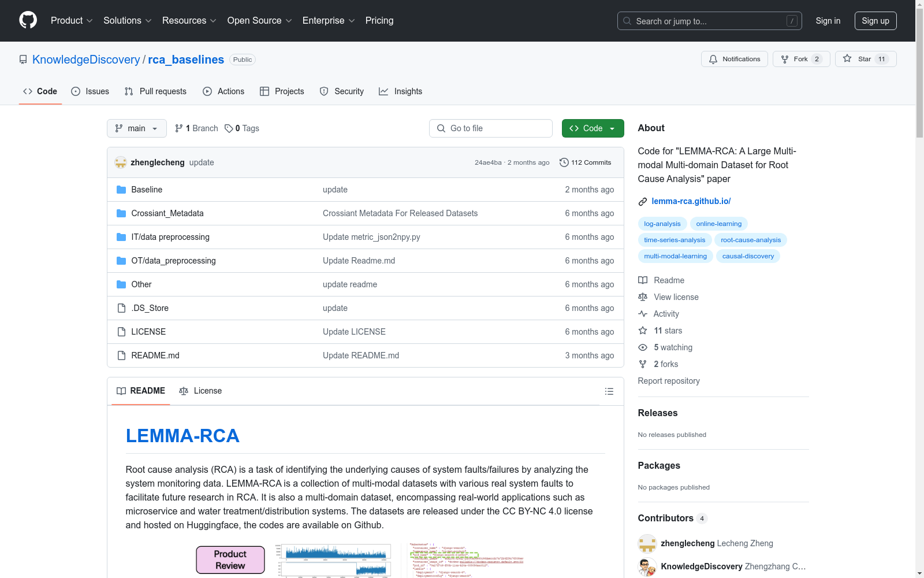The image size is (924, 578).
Task: Expand the Enterprise dropdown
Action: [x=329, y=20]
